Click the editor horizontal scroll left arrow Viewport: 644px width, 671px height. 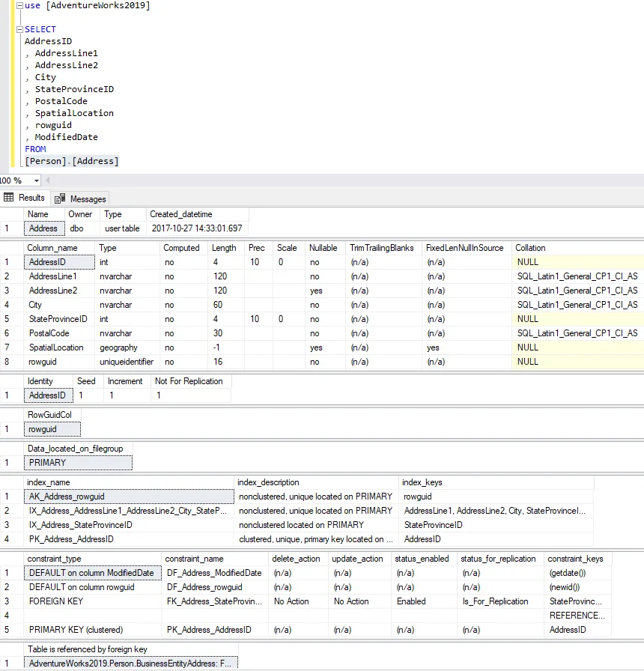pyautogui.click(x=47, y=180)
